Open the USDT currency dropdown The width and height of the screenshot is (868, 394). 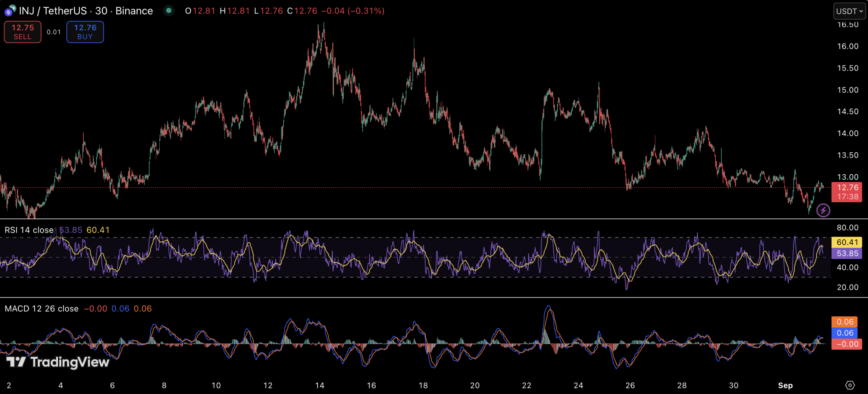tap(849, 11)
